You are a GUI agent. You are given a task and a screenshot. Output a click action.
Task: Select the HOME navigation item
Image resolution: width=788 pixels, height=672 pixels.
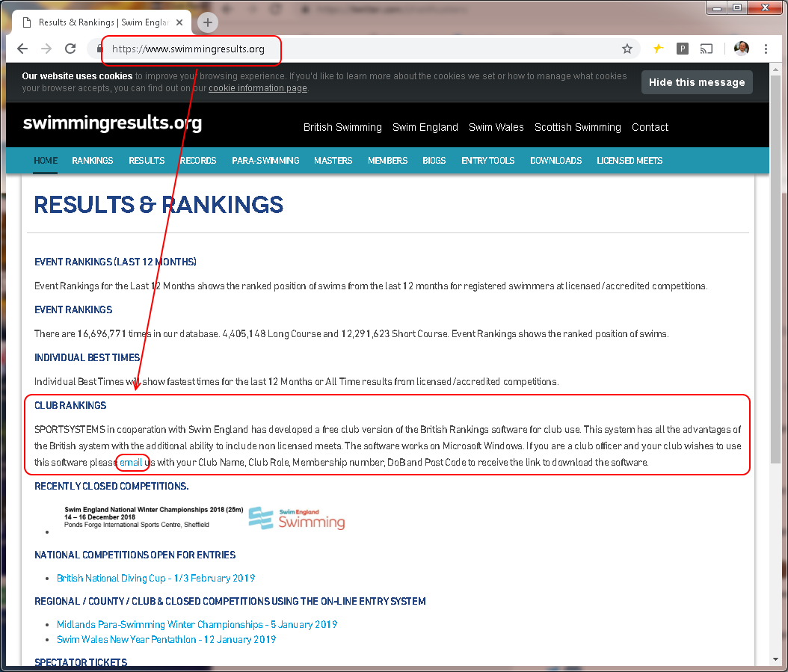[46, 160]
